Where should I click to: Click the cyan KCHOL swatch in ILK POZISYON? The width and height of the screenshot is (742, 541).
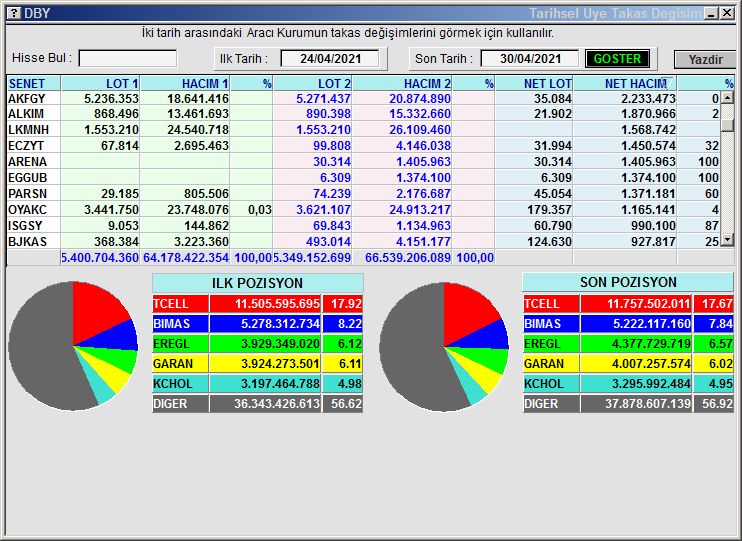(x=180, y=383)
